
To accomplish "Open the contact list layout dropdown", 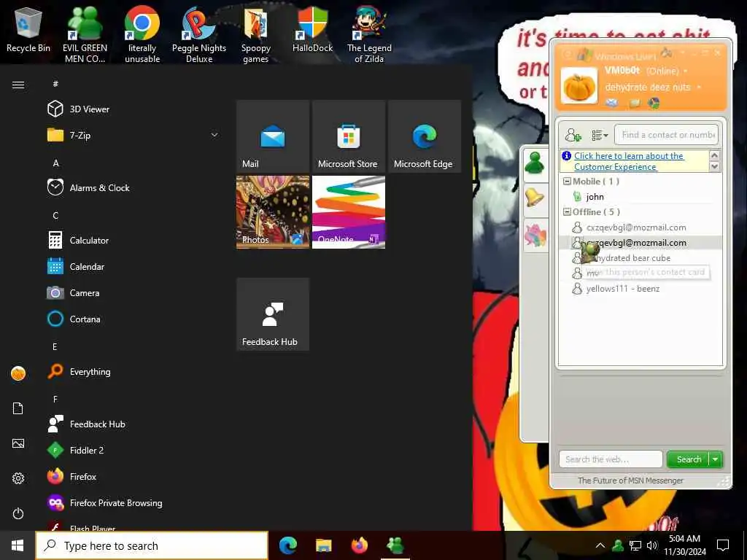I will 600,135.
